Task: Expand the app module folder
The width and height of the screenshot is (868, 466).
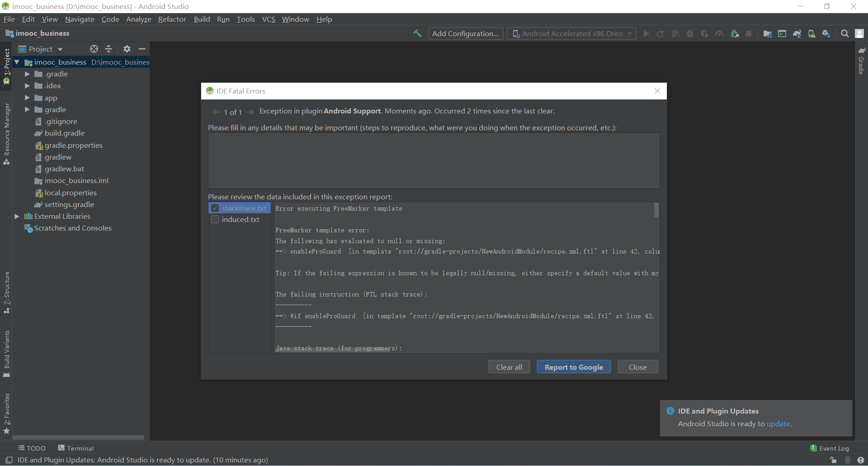Action: click(27, 98)
